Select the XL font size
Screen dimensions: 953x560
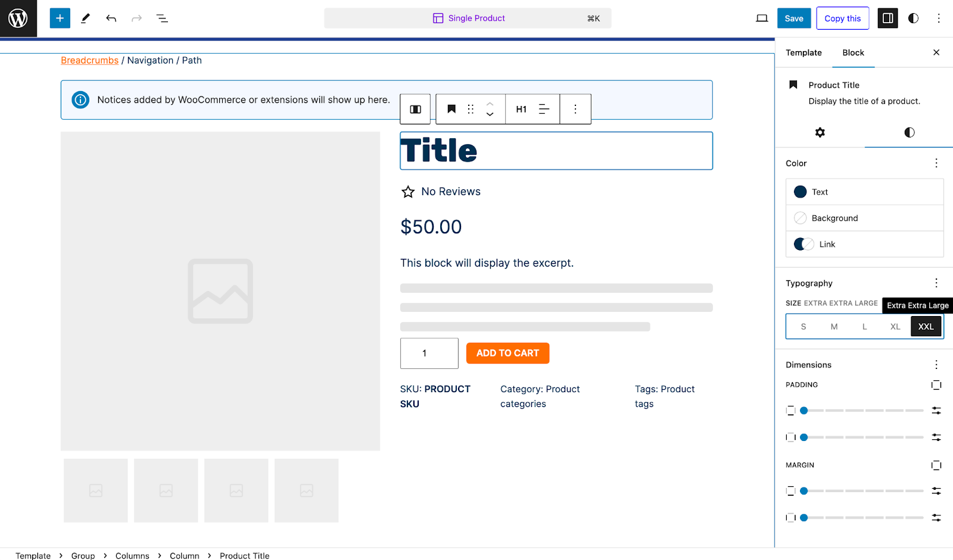coord(895,326)
